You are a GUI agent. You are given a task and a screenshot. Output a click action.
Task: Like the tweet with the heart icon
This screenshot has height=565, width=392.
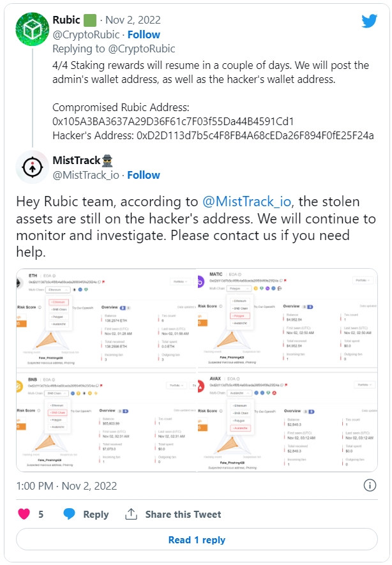tap(24, 514)
